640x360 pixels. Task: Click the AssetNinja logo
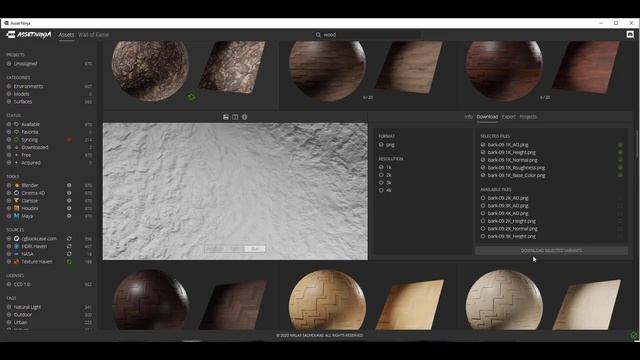(29, 35)
